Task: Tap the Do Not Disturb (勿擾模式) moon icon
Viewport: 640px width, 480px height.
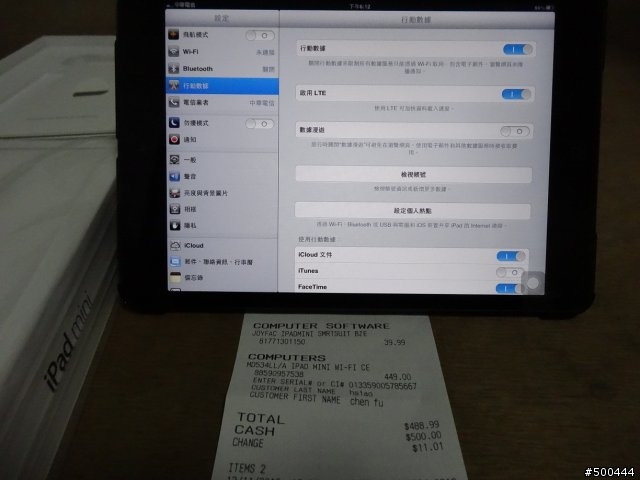Action: 174,122
